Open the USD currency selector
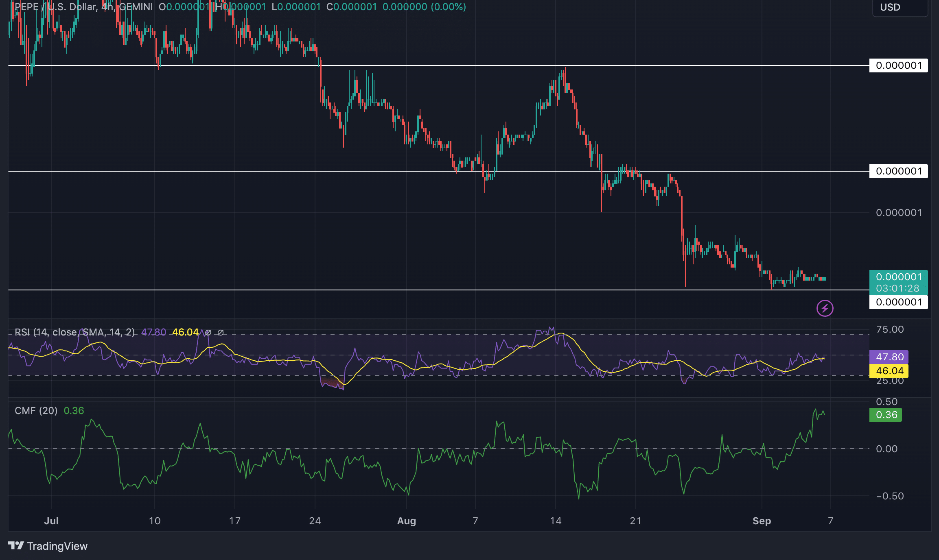 tap(900, 7)
